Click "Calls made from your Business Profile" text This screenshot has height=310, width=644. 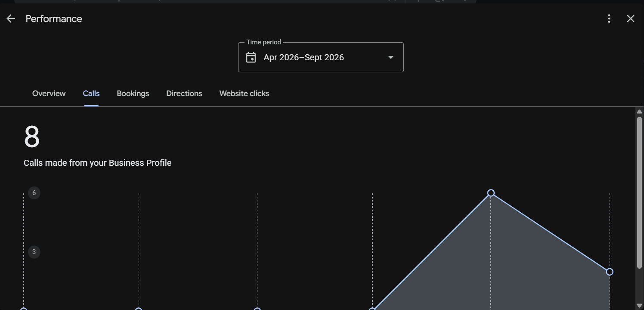pos(98,163)
